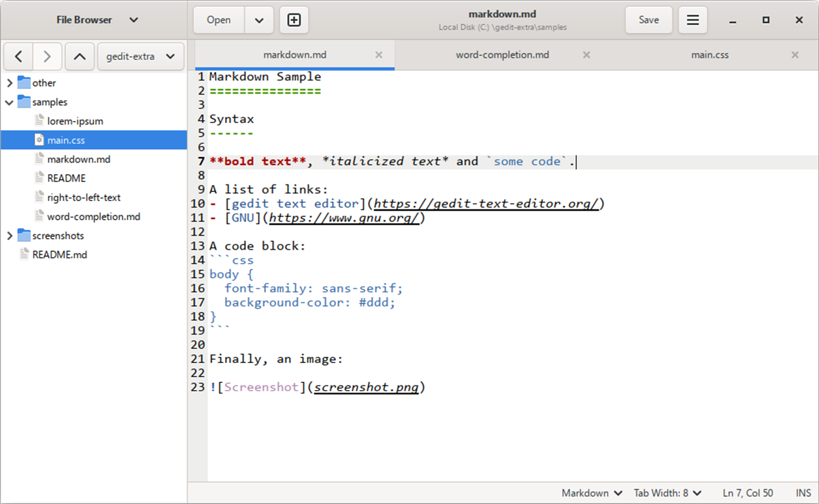Click the README.md file icon
Image resolution: width=819 pixels, height=504 pixels.
click(x=24, y=254)
